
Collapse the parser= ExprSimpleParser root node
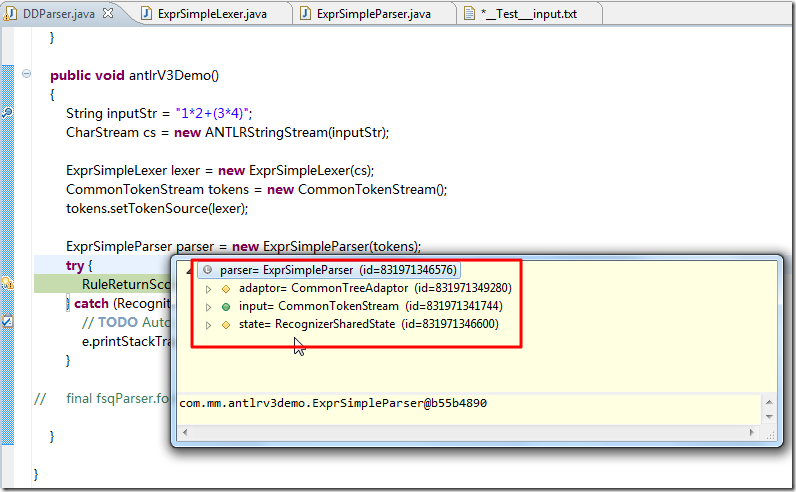pyautogui.click(x=189, y=271)
